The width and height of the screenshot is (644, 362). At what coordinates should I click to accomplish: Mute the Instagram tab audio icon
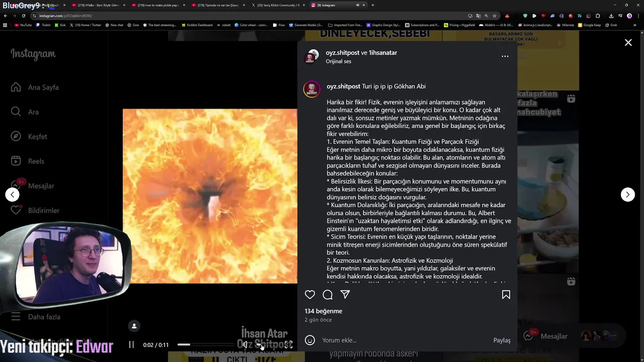tap(358, 5)
